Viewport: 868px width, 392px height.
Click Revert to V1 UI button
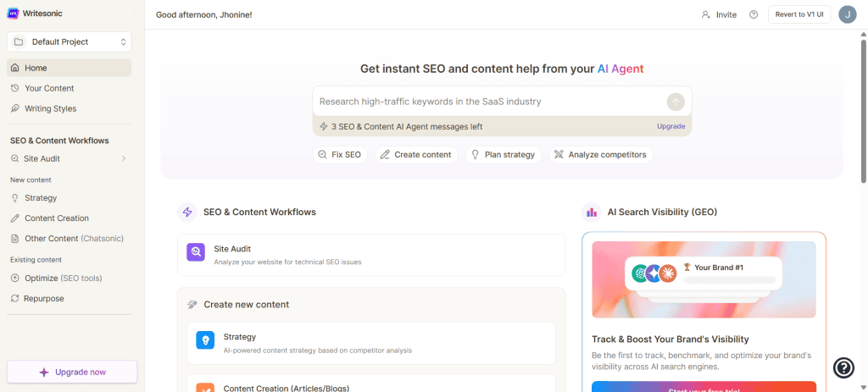pyautogui.click(x=799, y=14)
